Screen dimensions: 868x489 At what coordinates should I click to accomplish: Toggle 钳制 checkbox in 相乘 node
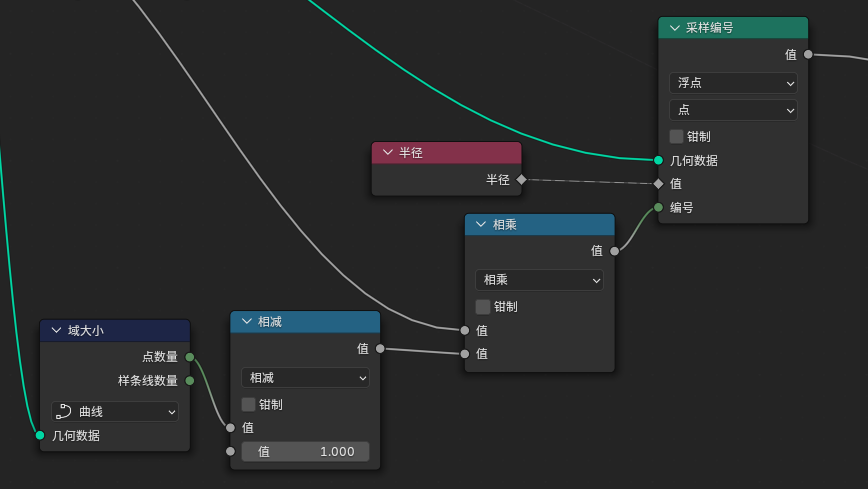pyautogui.click(x=483, y=307)
